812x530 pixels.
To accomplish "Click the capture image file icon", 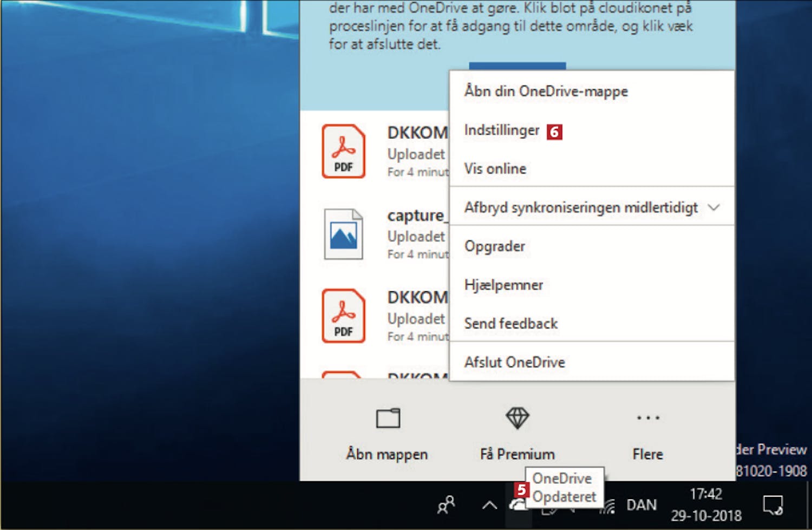I will [x=344, y=234].
